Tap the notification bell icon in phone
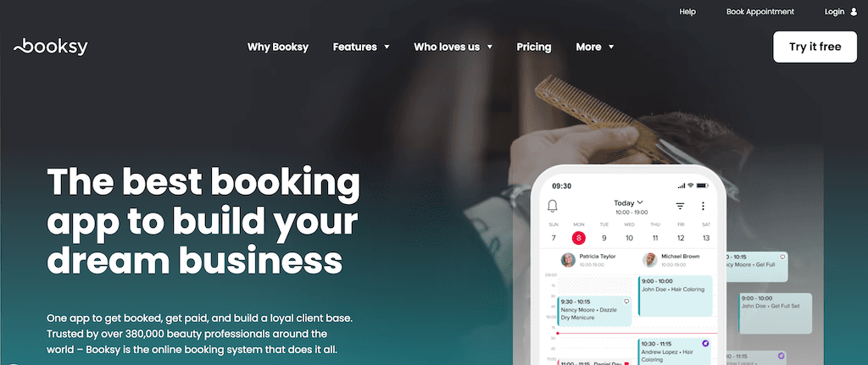The height and width of the screenshot is (365, 868). (552, 207)
